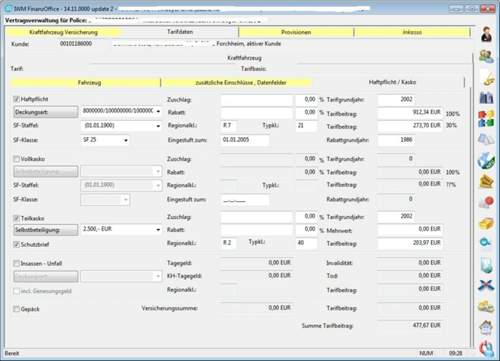The height and width of the screenshot is (361, 500).
Task: Click the red power exit icon
Action: (487, 348)
